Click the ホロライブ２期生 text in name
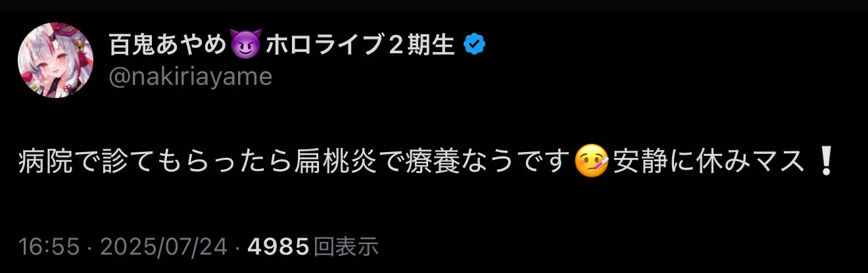 (360, 45)
